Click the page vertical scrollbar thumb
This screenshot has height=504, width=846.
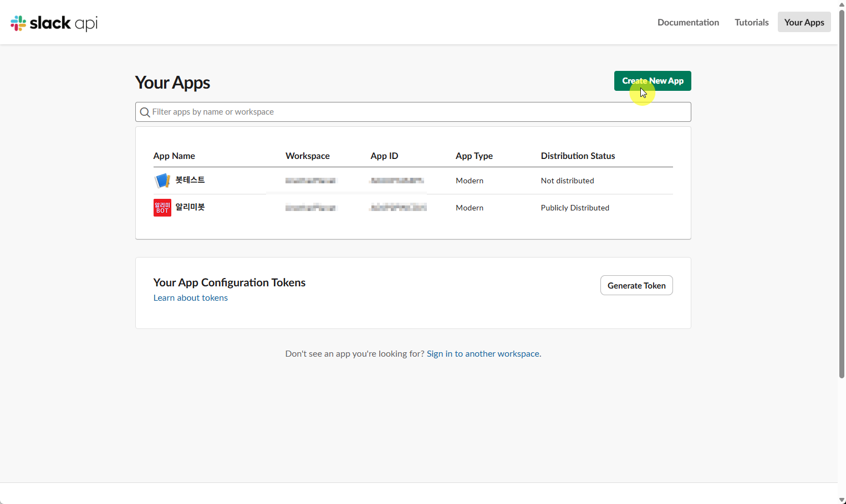click(842, 194)
